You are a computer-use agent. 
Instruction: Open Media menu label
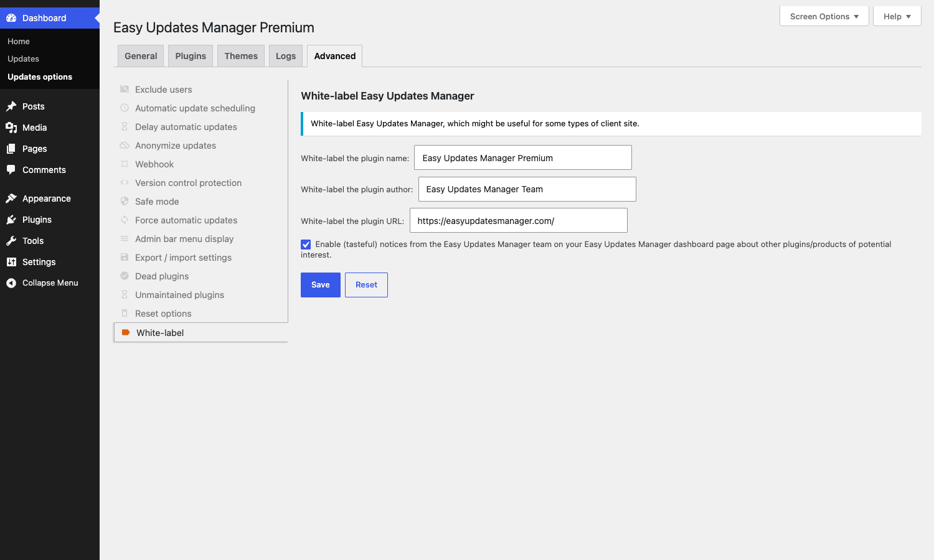click(x=35, y=128)
